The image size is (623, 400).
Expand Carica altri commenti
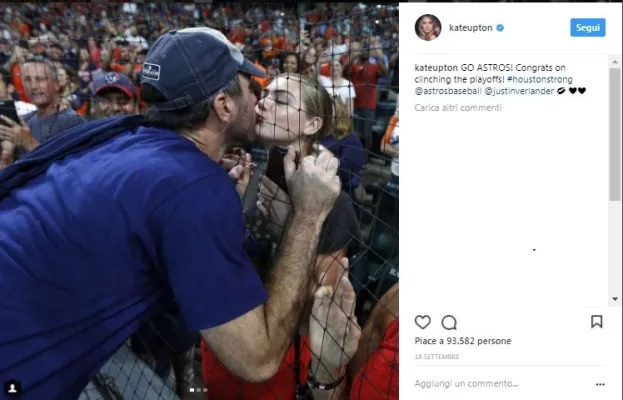click(x=458, y=108)
